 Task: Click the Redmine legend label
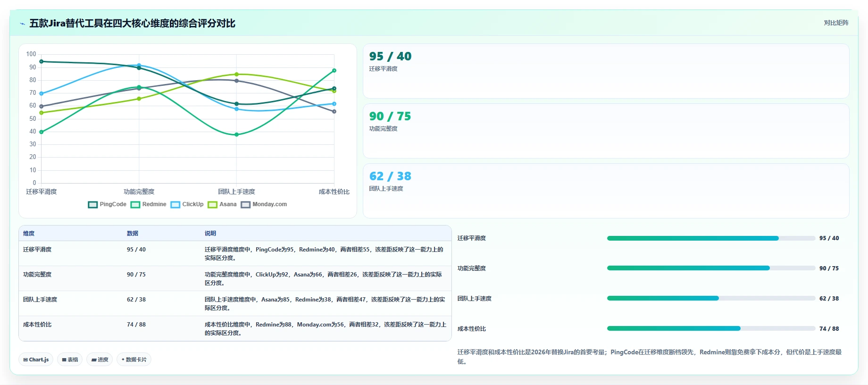154,204
